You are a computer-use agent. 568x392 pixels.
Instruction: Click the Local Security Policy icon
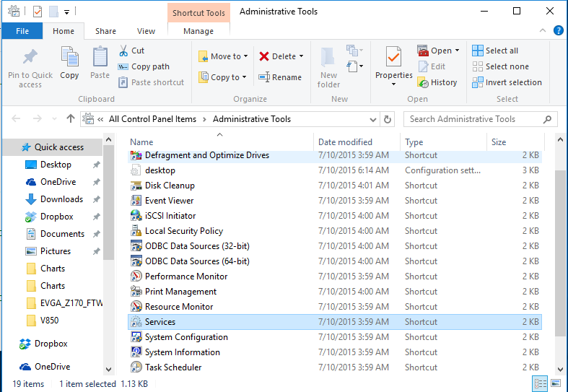point(136,231)
